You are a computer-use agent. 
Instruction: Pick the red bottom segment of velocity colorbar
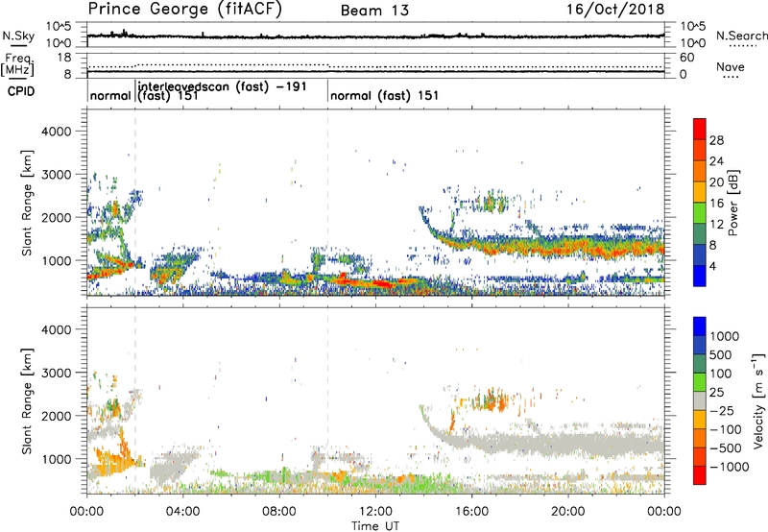tap(700, 475)
